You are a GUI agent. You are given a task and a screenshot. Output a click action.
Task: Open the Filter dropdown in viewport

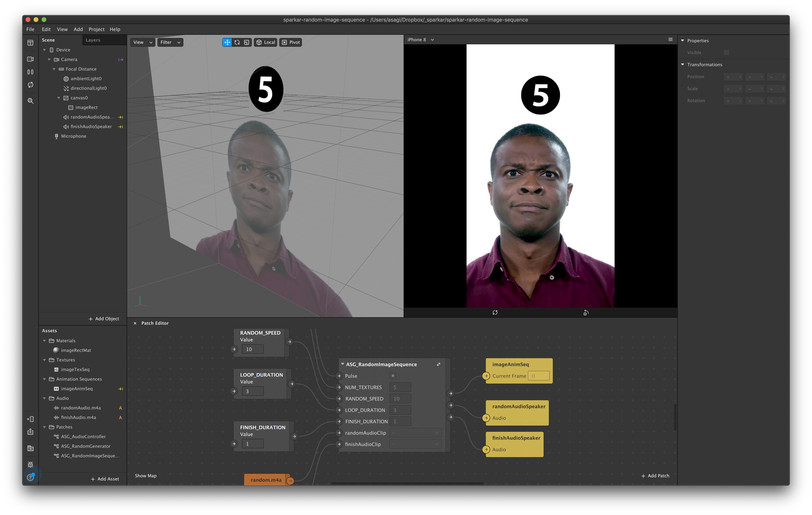(170, 42)
